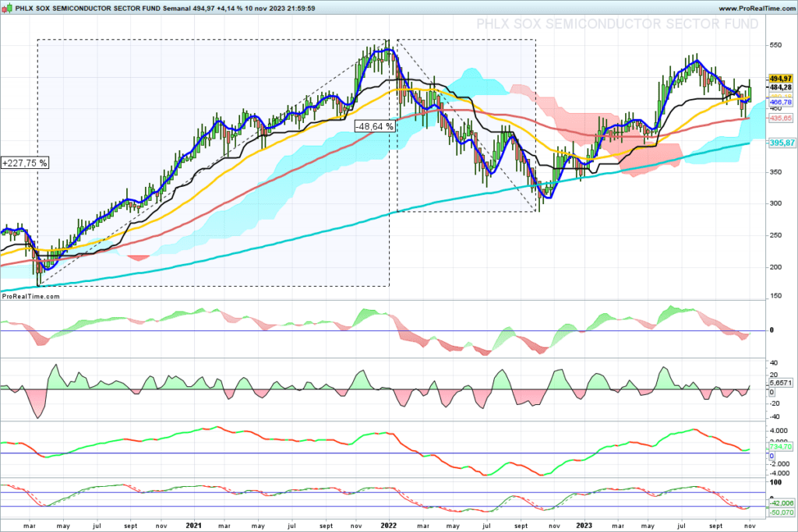
Task: Click the yellow 494,97 current price label
Action: click(780, 79)
